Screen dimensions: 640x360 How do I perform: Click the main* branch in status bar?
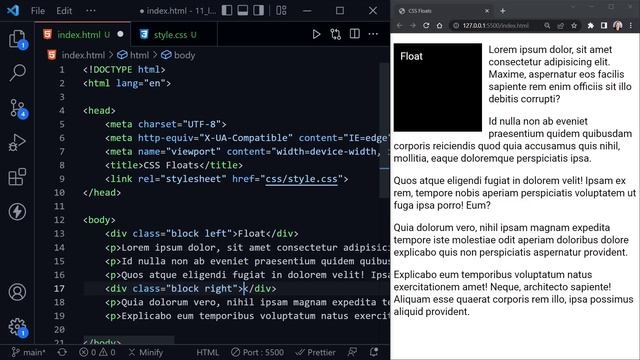[28, 352]
